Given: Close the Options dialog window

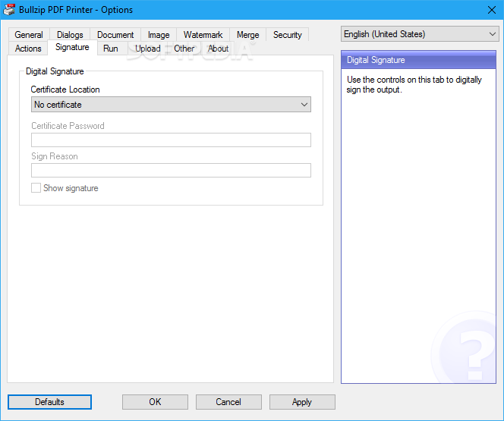Looking at the screenshot, I should pyautogui.click(x=491, y=10).
